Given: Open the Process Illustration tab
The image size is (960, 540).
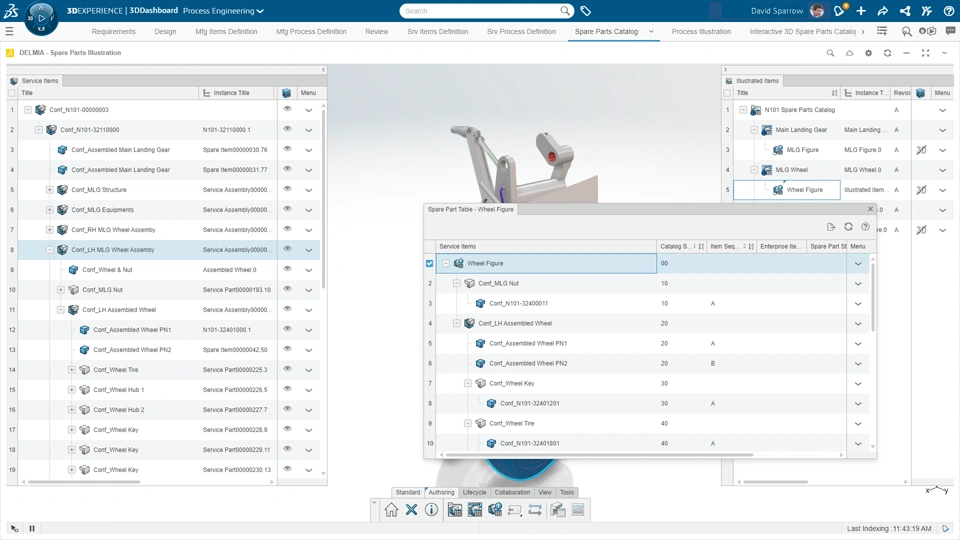Looking at the screenshot, I should pyautogui.click(x=701, y=31).
